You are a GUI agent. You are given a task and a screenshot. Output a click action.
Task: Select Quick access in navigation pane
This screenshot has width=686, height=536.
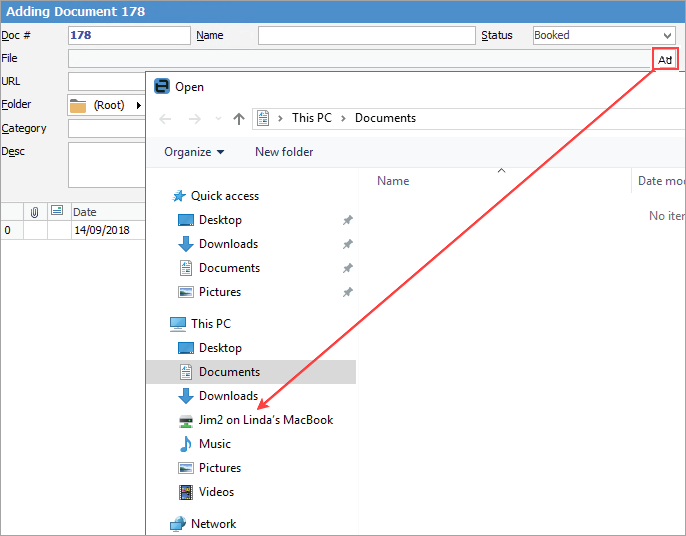(x=225, y=196)
